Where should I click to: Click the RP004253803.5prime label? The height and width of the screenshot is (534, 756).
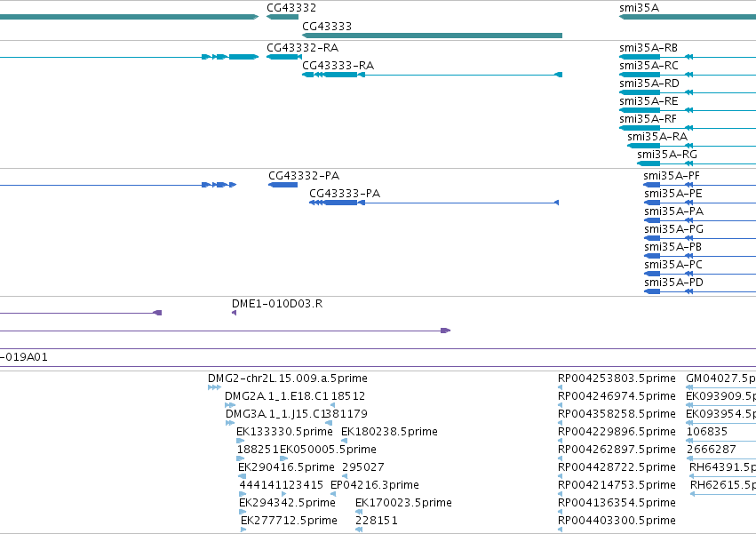[617, 379]
